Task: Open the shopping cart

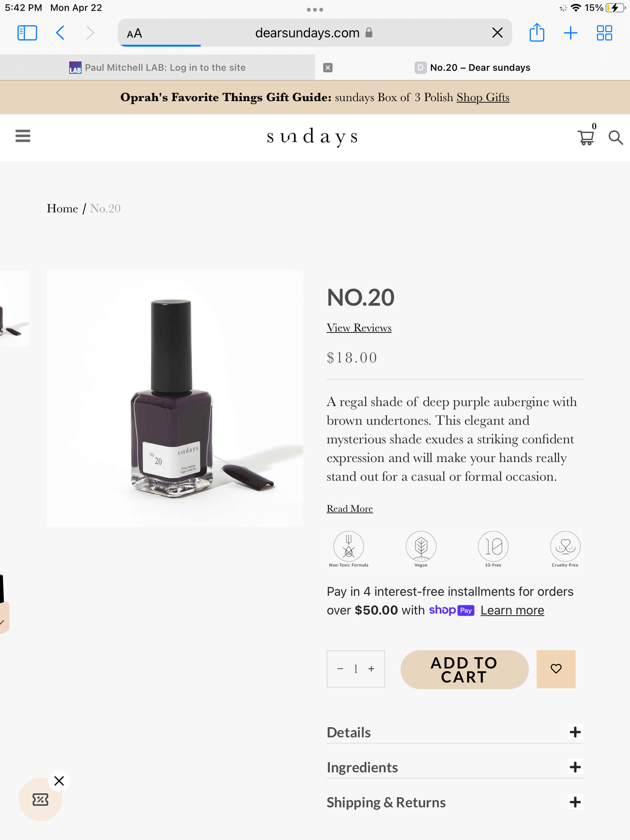Action: pos(585,137)
